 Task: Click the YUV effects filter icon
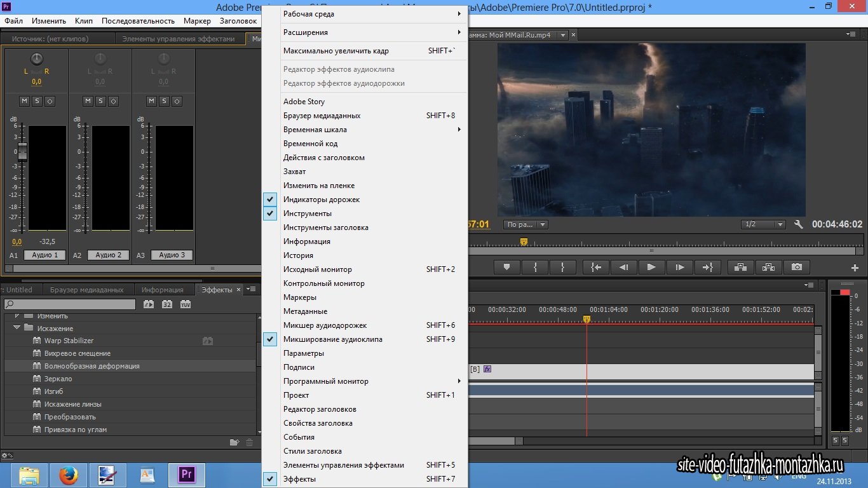(186, 304)
